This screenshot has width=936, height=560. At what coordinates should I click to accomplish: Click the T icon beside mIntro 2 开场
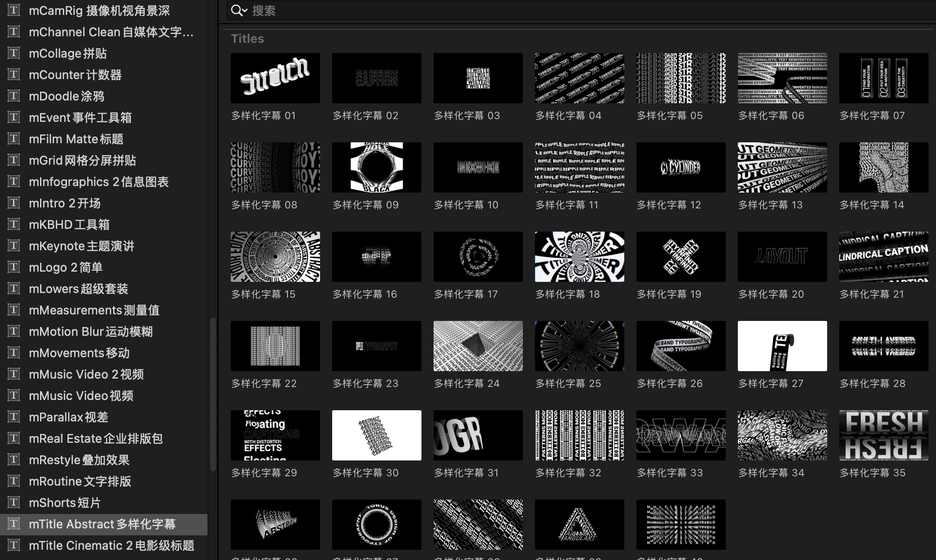tap(14, 203)
